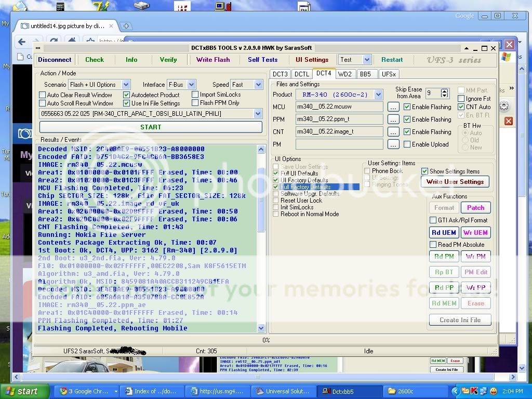
Task: Click the Check toolbar button
Action: 95,60
